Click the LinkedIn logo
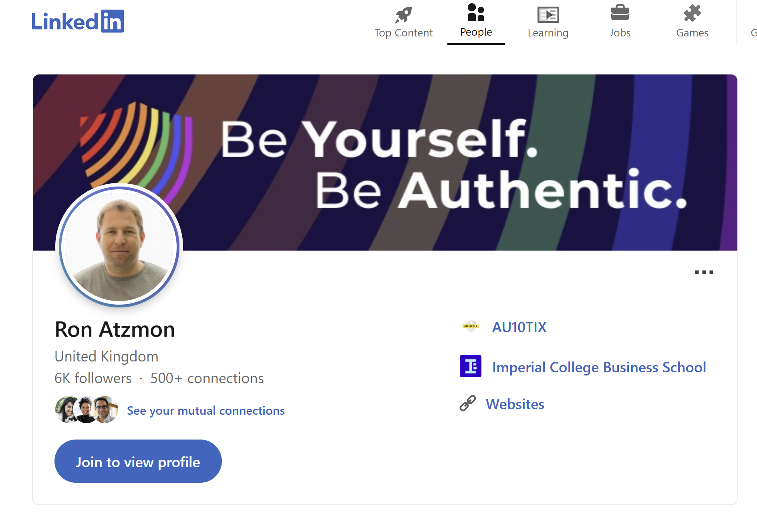Screen dimensions: 757x532 78,21
